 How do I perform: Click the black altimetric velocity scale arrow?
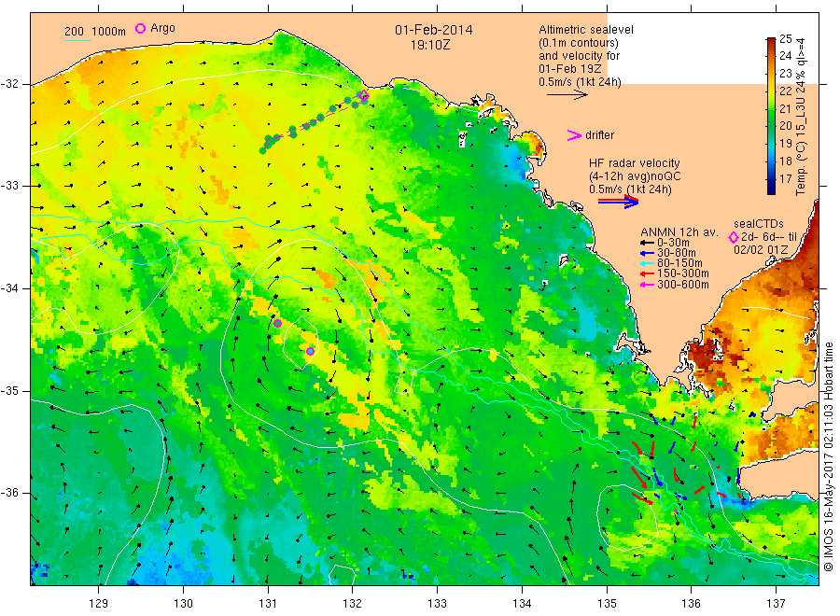pos(567,95)
